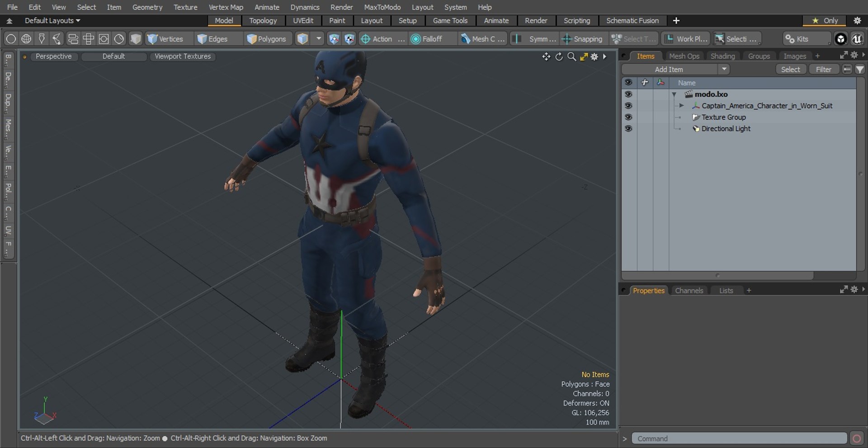868x448 pixels.
Task: Toggle visibility of Directional Light
Action: [628, 128]
